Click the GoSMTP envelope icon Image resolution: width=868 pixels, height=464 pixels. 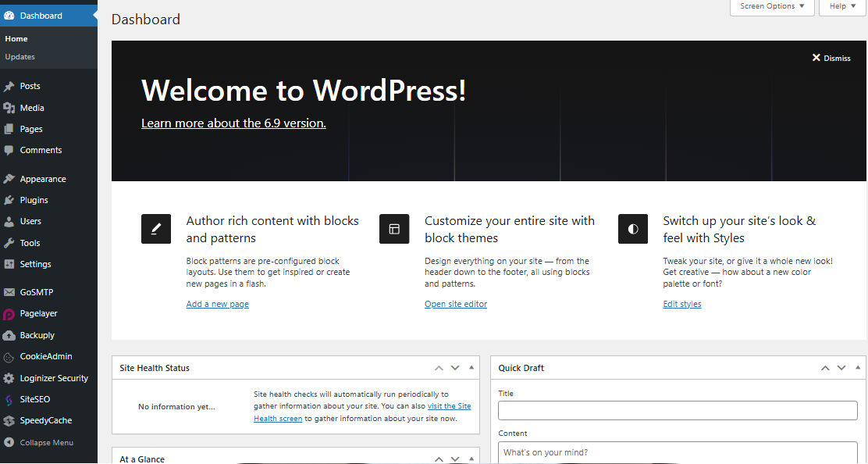(9, 293)
